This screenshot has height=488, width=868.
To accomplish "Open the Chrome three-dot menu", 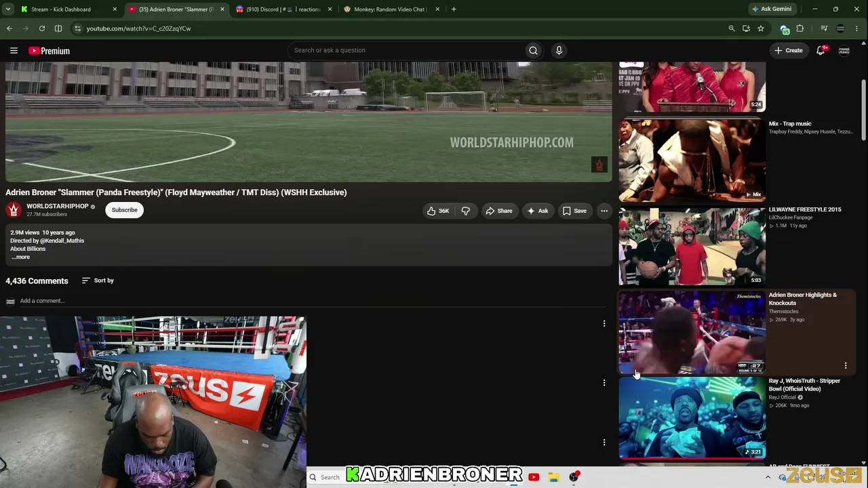I will pyautogui.click(x=858, y=28).
